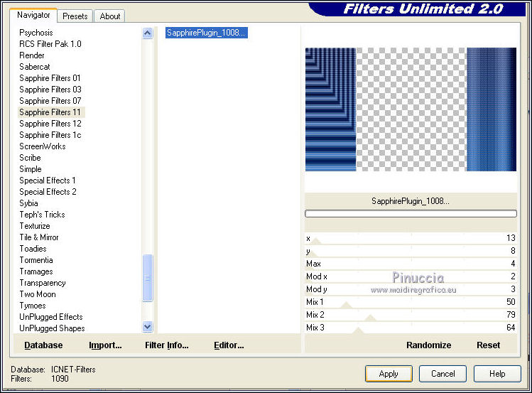This screenshot has height=393, width=532.
Task: Select the Toadies filter group
Action: point(33,249)
